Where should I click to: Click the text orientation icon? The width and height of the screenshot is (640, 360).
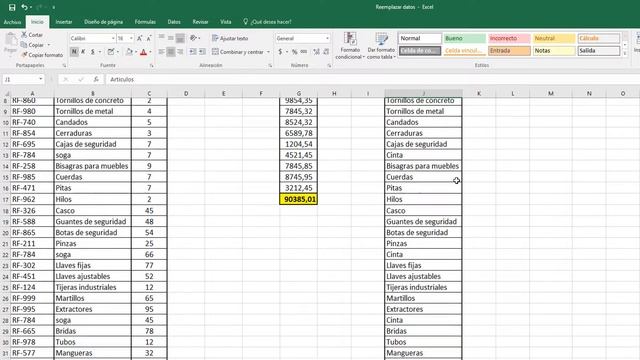194,38
